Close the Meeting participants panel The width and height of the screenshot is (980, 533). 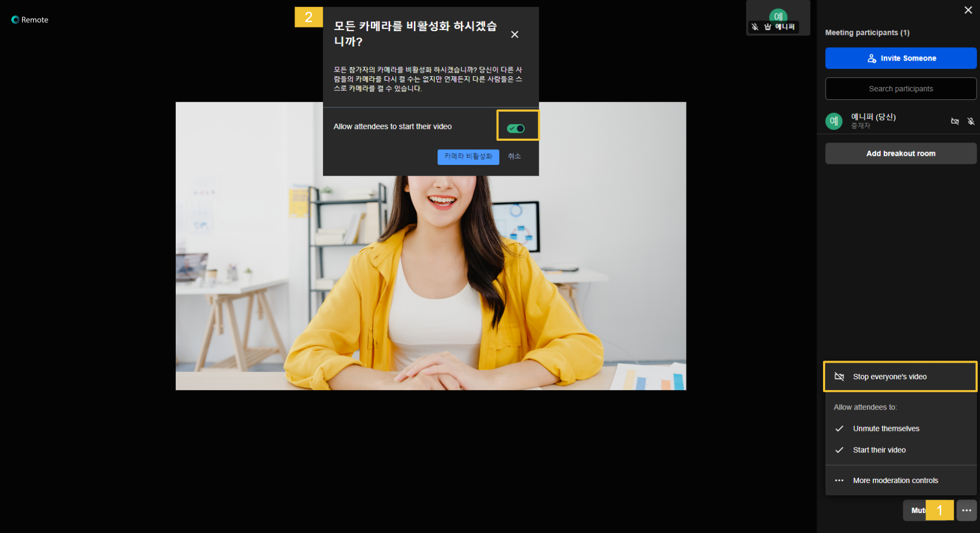(x=968, y=10)
